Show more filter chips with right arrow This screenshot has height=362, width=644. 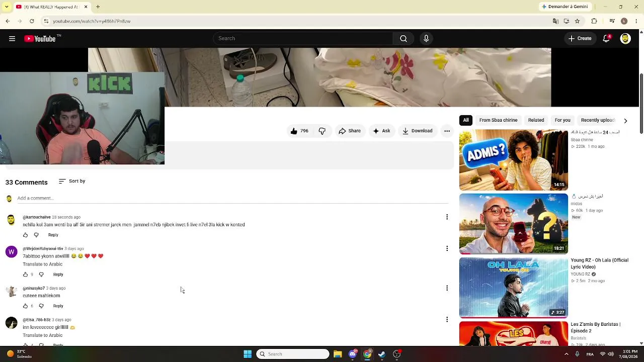[625, 121]
